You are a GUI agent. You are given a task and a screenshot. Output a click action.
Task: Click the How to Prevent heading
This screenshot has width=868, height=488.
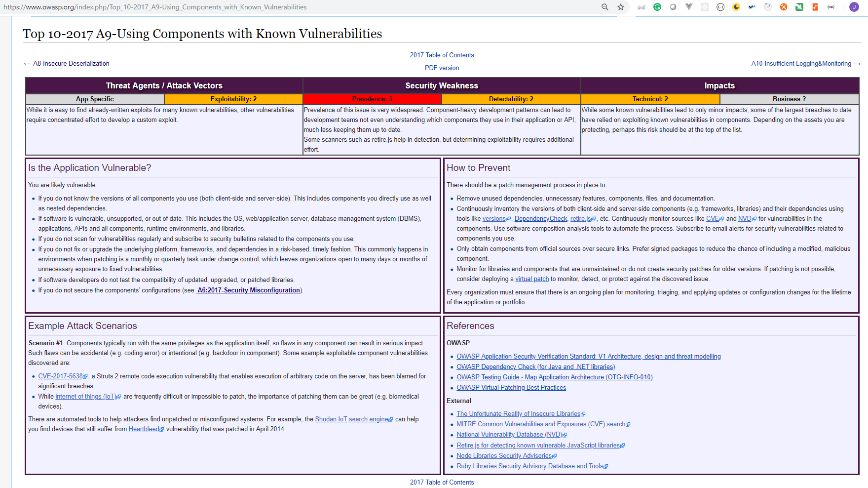click(x=479, y=168)
